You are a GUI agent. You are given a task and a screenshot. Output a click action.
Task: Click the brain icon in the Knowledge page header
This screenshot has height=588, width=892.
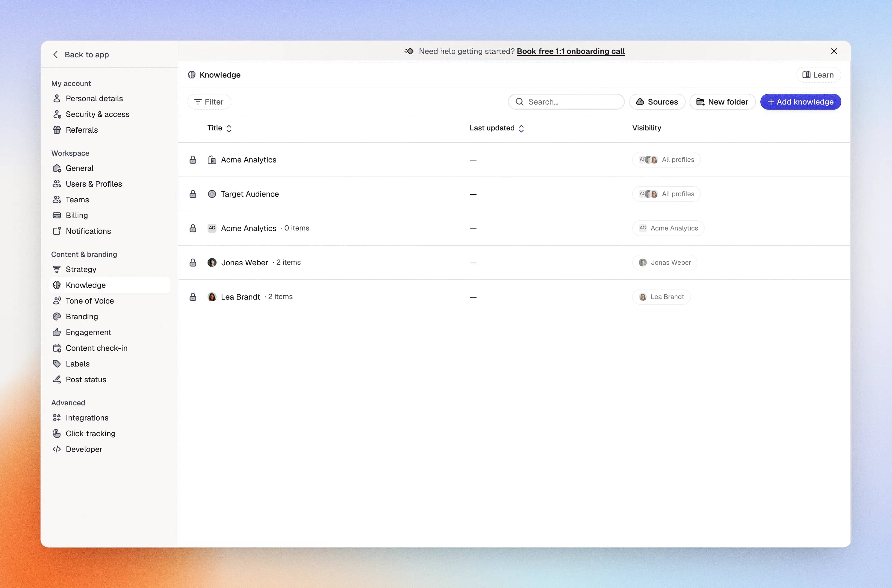[192, 75]
